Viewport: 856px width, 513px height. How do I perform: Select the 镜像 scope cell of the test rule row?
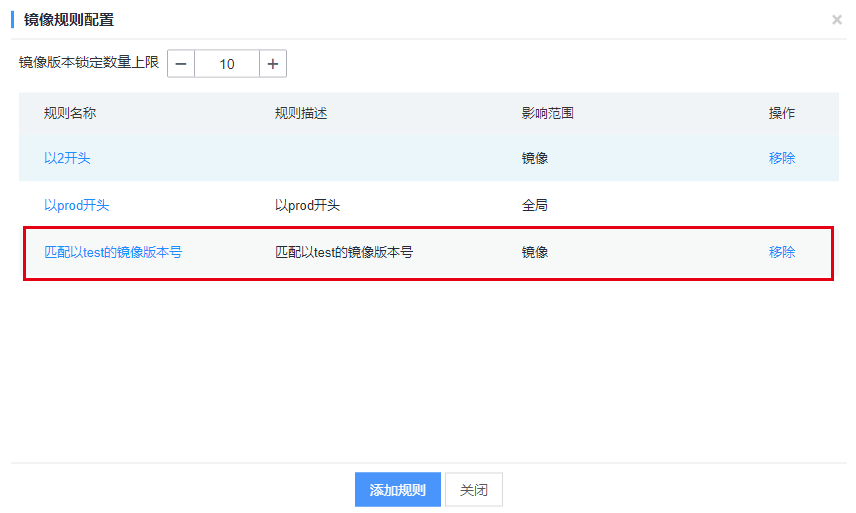pos(534,252)
